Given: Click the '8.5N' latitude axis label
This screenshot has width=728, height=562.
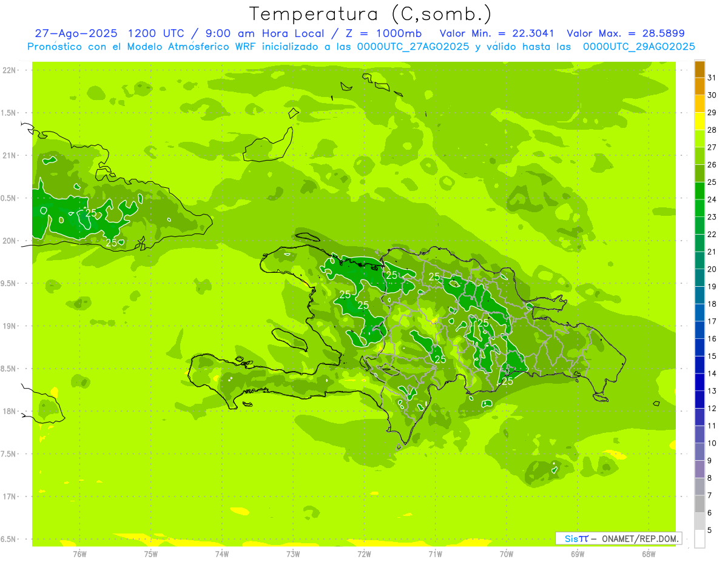Looking at the screenshot, I should 10,369.
